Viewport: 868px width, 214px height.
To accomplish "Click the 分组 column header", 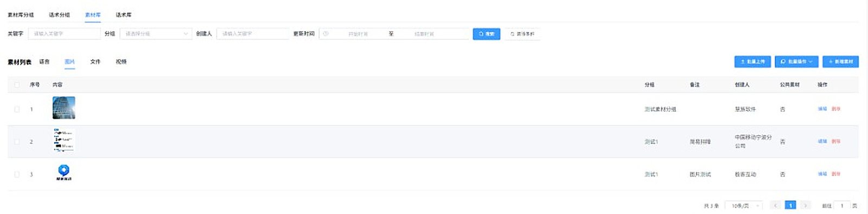I will coord(649,85).
